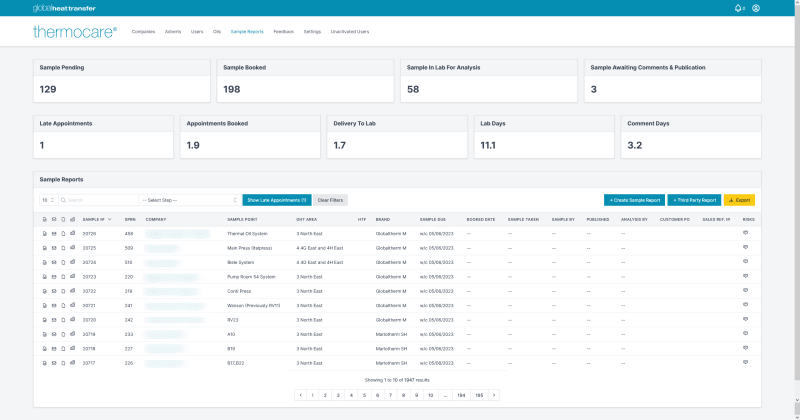Click the document icon in row 20726
Screen dimensions: 800x420
click(44, 233)
